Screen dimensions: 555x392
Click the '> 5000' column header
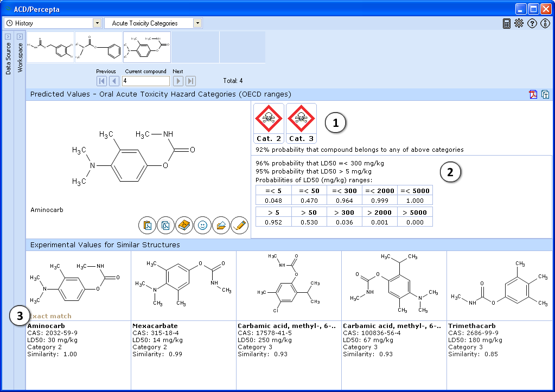pos(415,213)
